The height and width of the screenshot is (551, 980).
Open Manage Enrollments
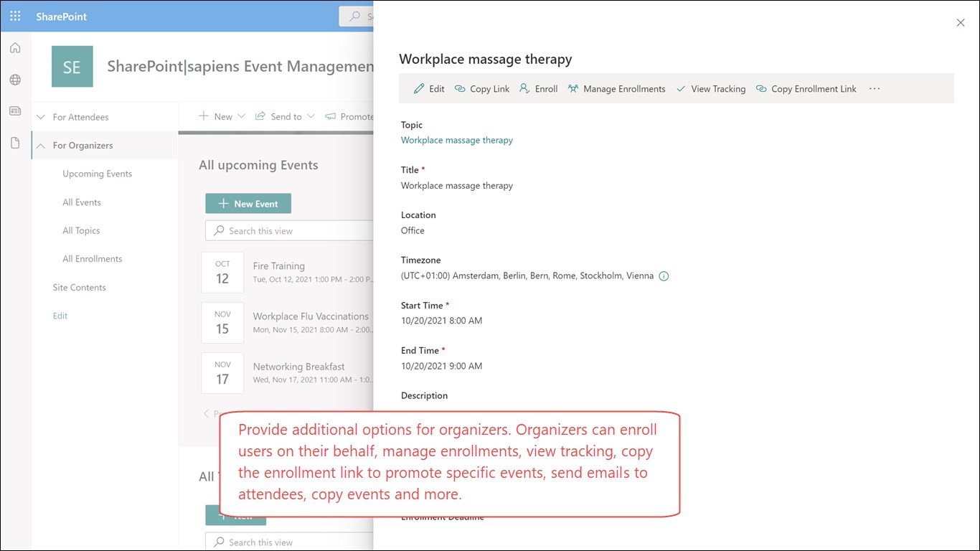click(x=616, y=89)
